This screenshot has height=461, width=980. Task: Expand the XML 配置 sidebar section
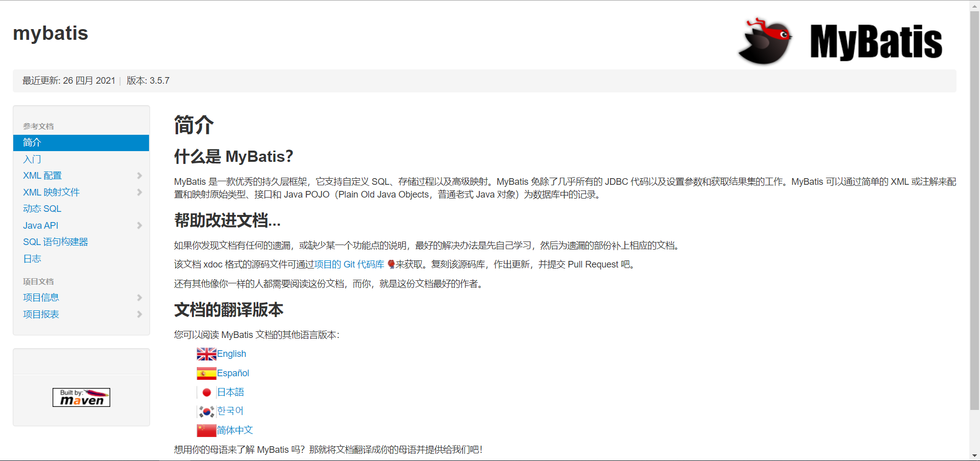click(x=139, y=176)
